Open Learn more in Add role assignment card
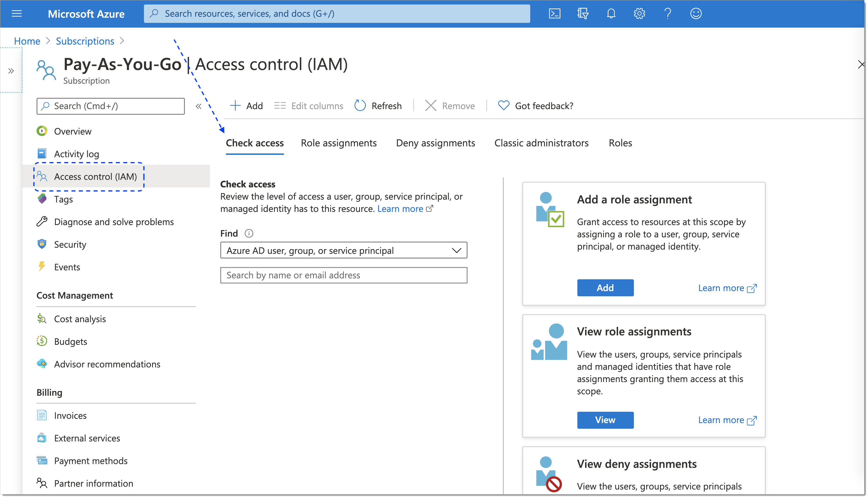The image size is (868, 498). (727, 288)
